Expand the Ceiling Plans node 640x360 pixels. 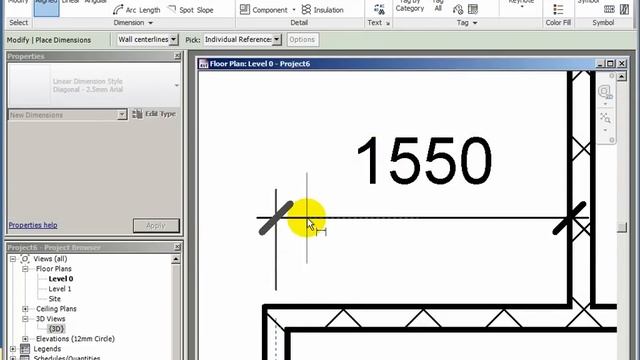25,309
